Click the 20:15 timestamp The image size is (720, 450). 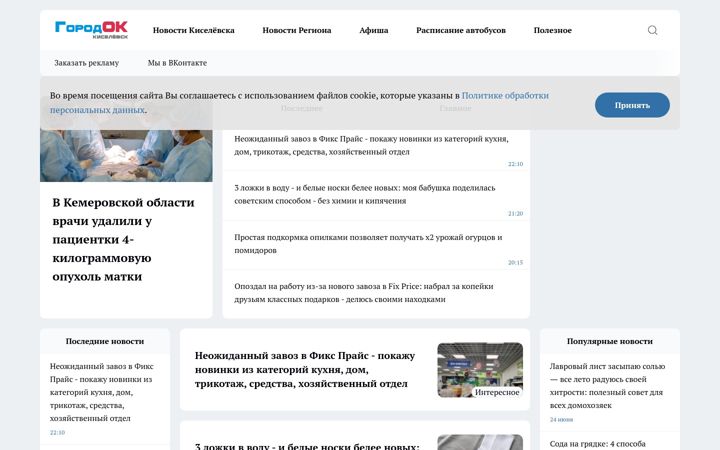coord(515,263)
